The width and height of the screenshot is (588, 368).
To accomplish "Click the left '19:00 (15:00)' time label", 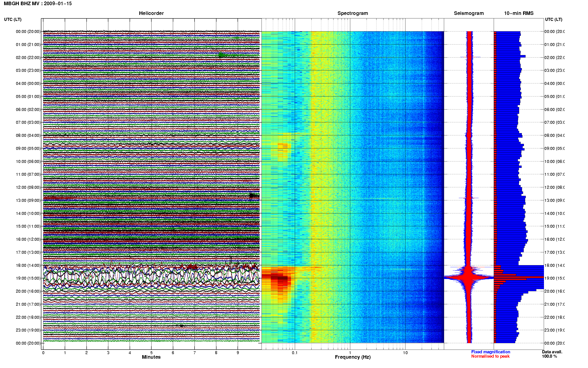I will click(x=28, y=278).
